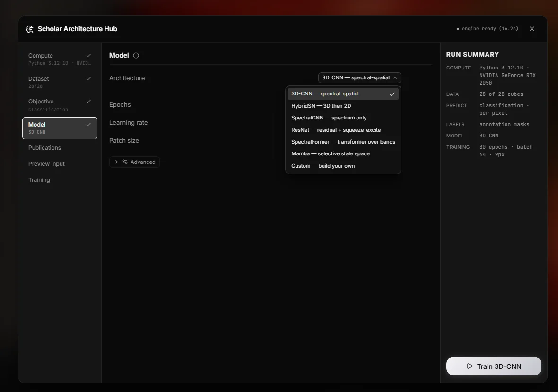
Task: Click the info icon next to Model heading
Action: coord(136,55)
